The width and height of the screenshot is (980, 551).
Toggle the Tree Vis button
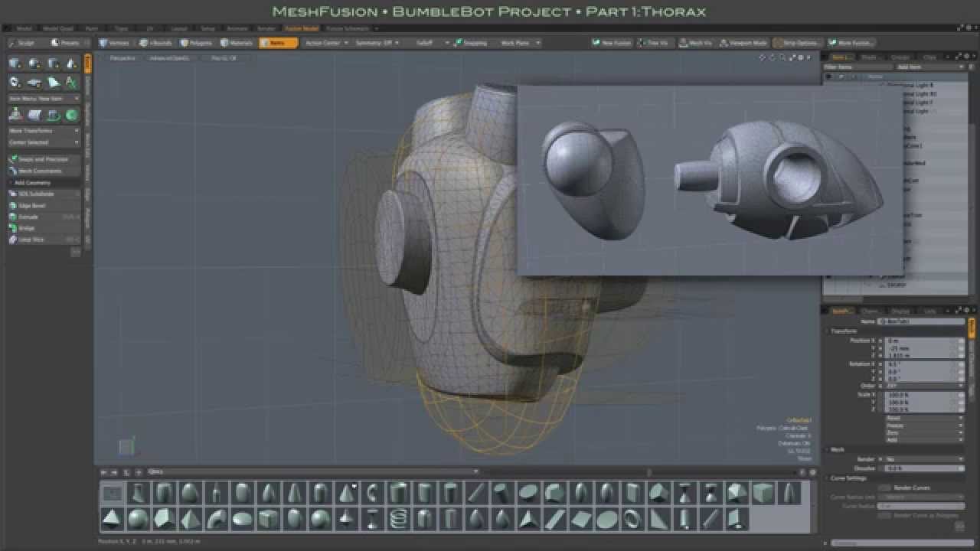click(653, 43)
